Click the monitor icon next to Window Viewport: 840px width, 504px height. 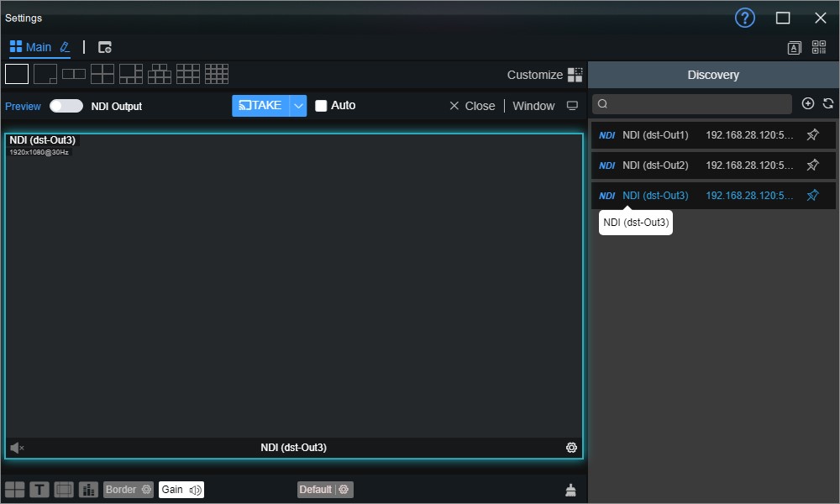pyautogui.click(x=572, y=106)
